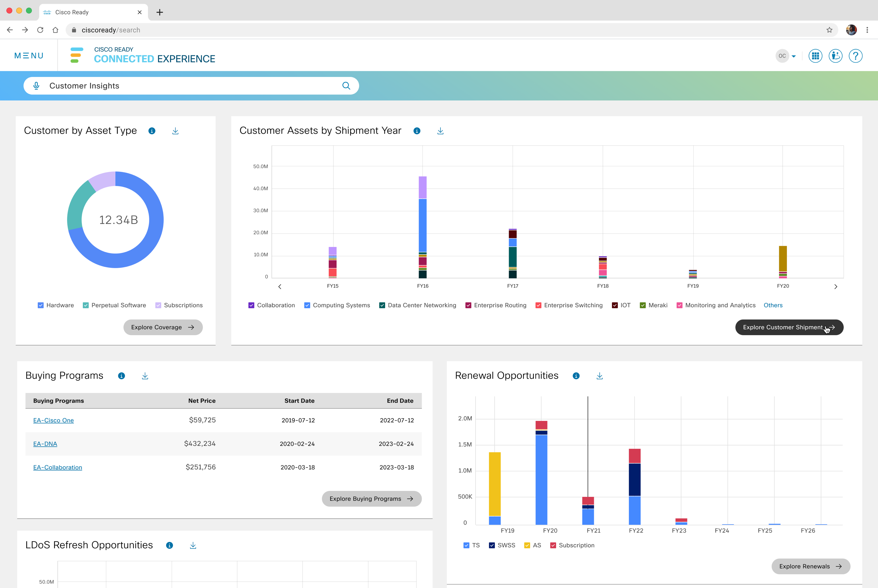Show info for LDoS Refresh Opportunities
Viewport: 878px width, 588px height.
pyautogui.click(x=169, y=545)
